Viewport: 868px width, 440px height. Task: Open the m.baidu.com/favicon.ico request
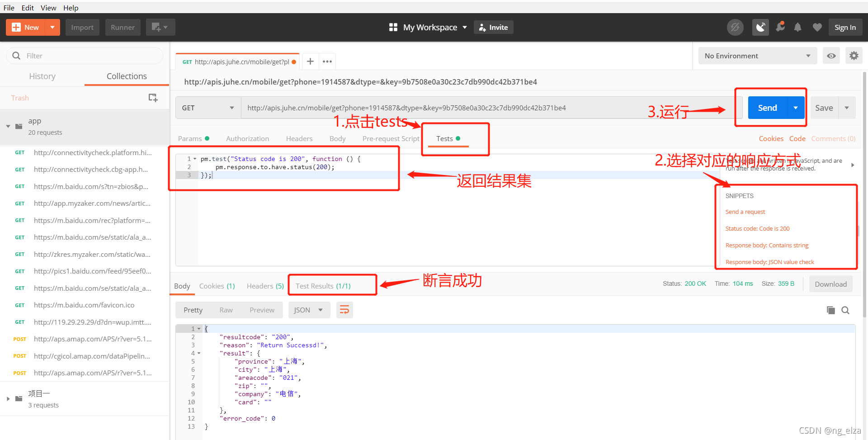pyautogui.click(x=85, y=305)
